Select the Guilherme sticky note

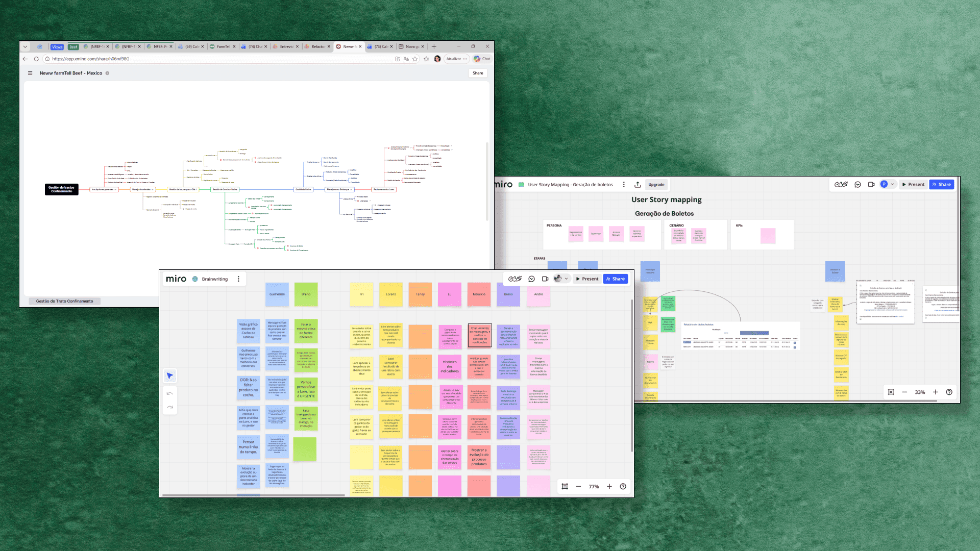[x=277, y=294]
